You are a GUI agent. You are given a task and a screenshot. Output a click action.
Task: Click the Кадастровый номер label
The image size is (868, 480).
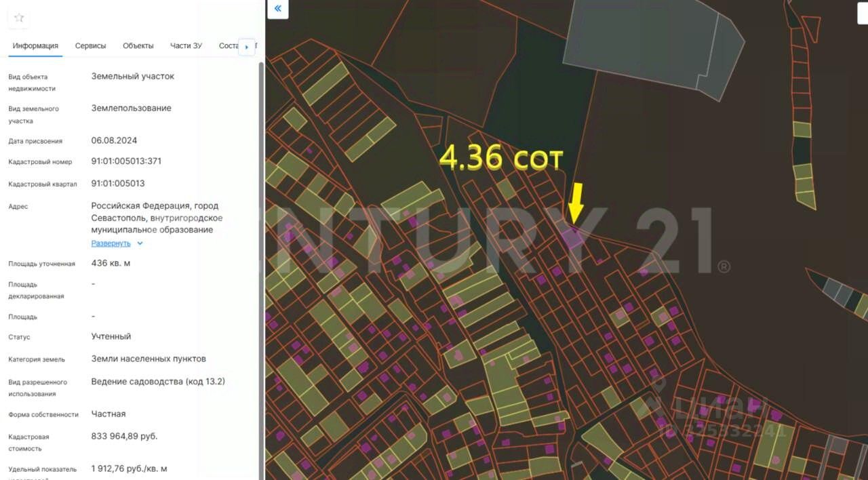click(x=40, y=163)
